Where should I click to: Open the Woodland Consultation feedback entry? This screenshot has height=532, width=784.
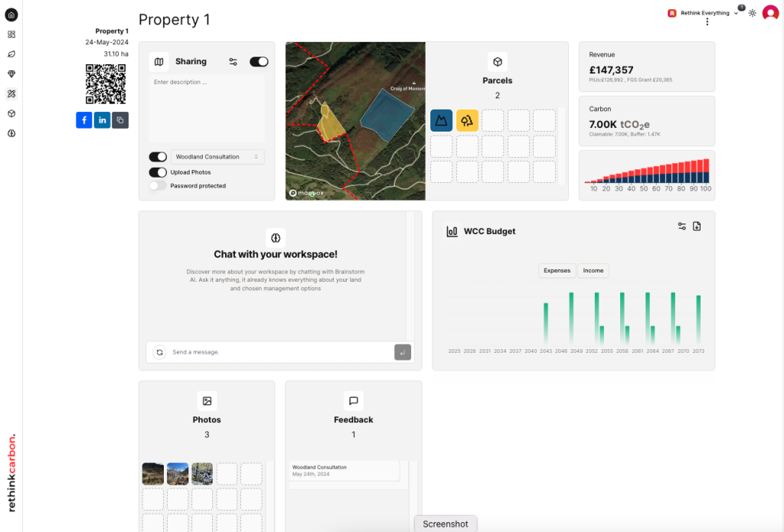[x=345, y=471]
